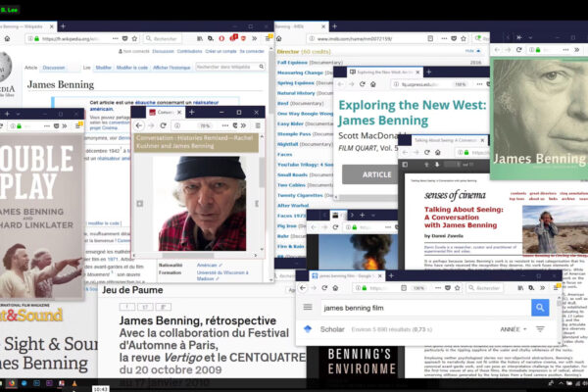Open the Modifier le code tab

click(x=132, y=68)
